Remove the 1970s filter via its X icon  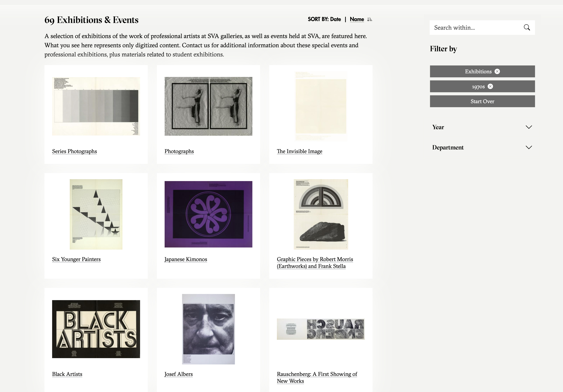[490, 86]
